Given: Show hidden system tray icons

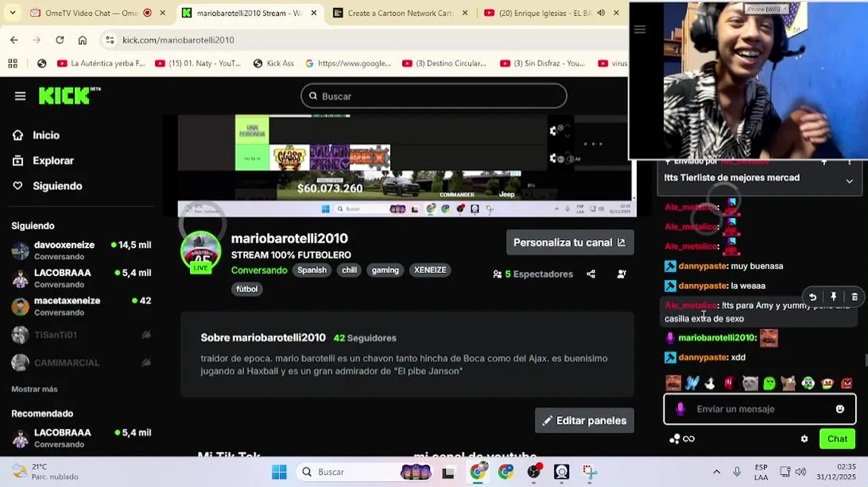Looking at the screenshot, I should [717, 472].
